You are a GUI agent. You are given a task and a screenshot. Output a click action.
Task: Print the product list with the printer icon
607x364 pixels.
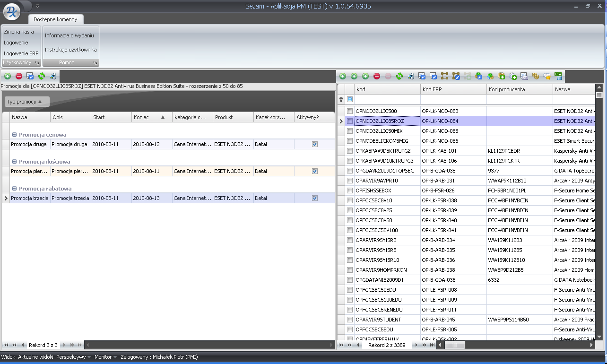pyautogui.click(x=411, y=76)
